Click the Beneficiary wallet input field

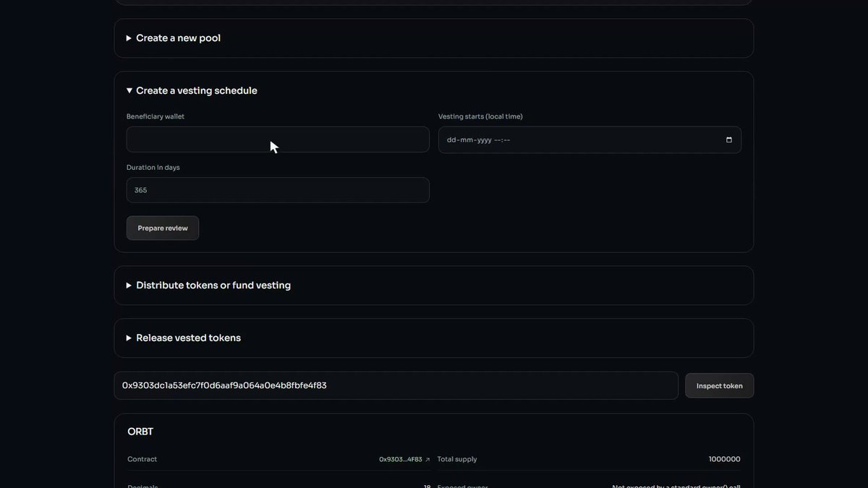(278, 140)
